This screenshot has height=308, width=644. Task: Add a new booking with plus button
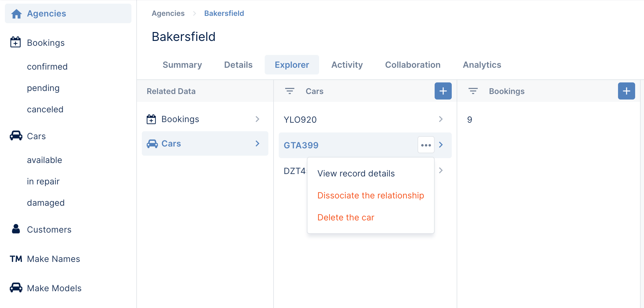point(626,91)
